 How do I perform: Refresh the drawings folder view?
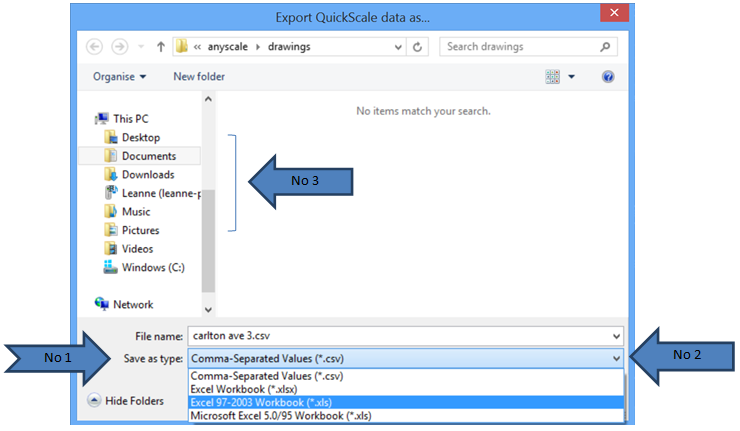pos(418,47)
